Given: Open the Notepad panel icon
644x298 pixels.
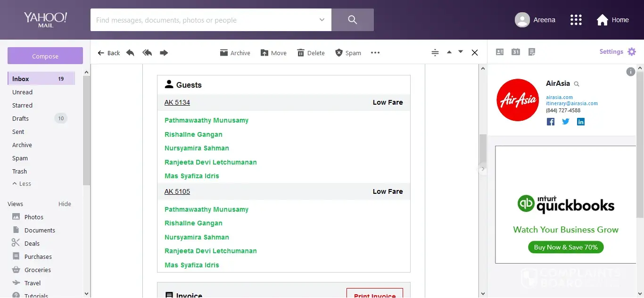Looking at the screenshot, I should pyautogui.click(x=532, y=52).
